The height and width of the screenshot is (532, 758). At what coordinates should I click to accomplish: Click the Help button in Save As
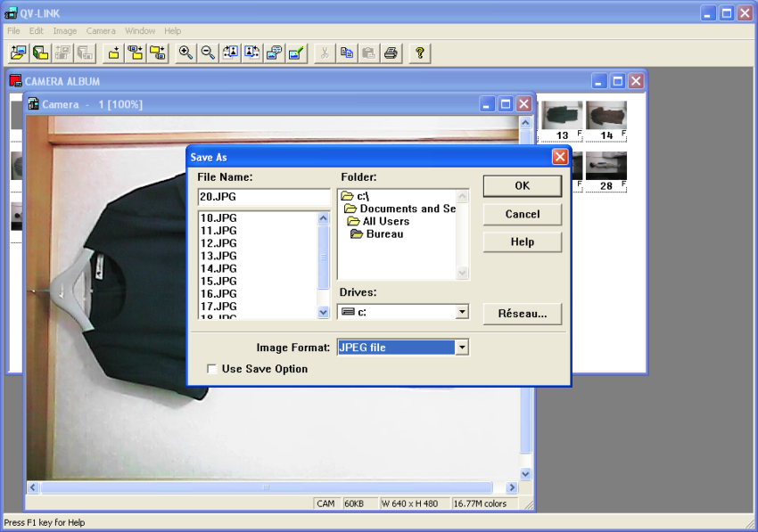click(522, 241)
